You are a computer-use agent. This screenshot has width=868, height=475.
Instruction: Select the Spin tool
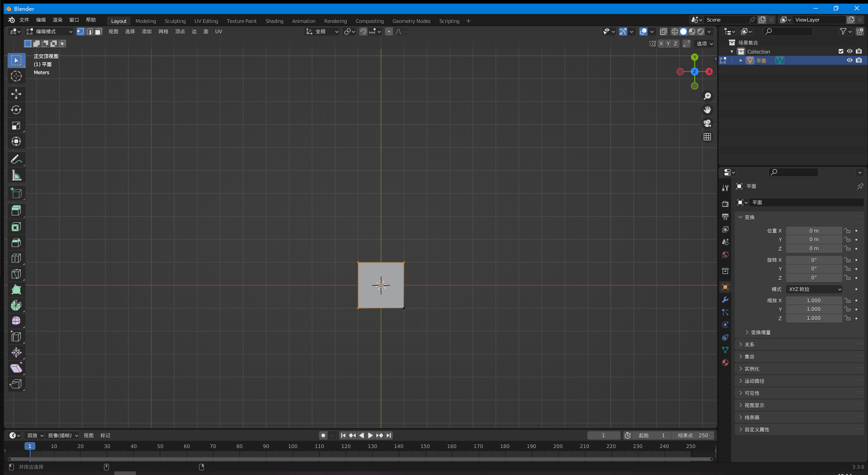click(x=16, y=305)
